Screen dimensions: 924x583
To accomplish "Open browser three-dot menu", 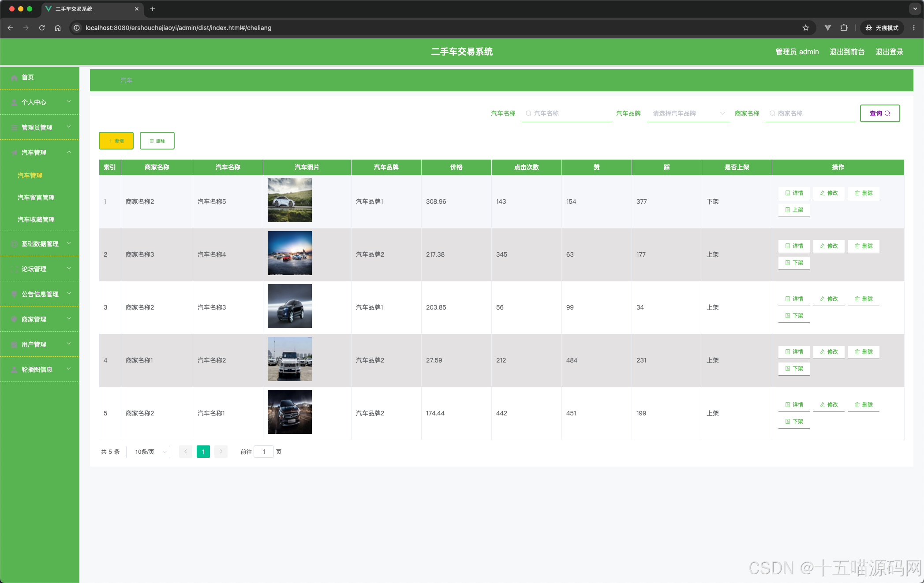I will click(x=914, y=28).
